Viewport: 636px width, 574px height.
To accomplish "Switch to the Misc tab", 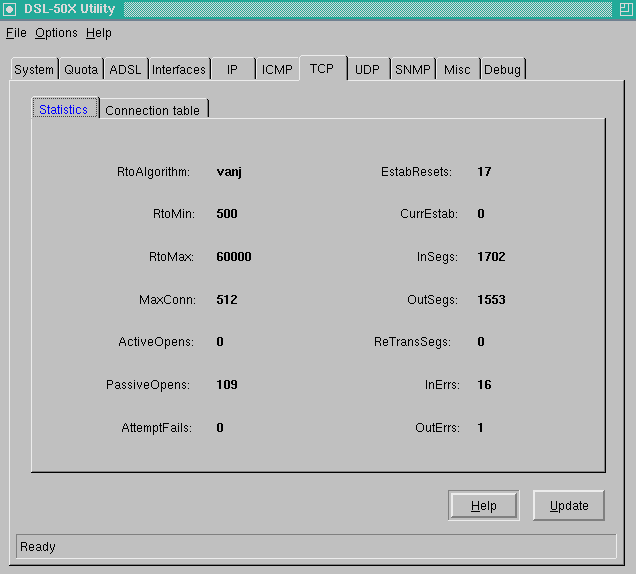I will tap(457, 69).
